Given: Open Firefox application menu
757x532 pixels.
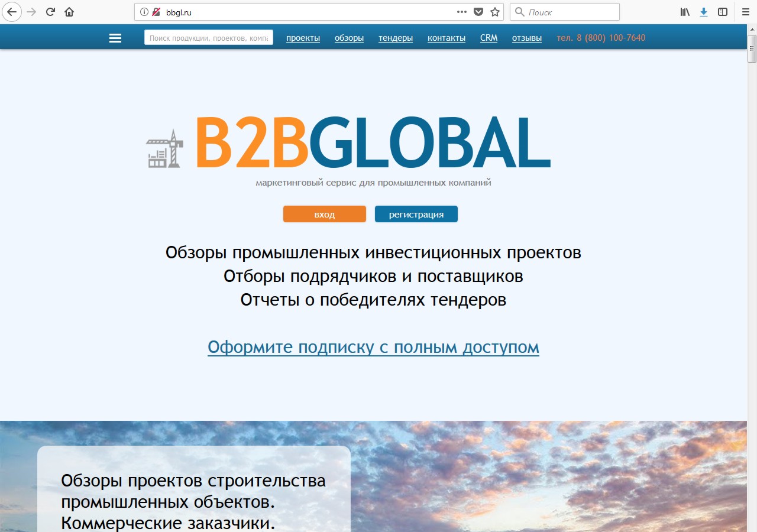Looking at the screenshot, I should point(745,12).
